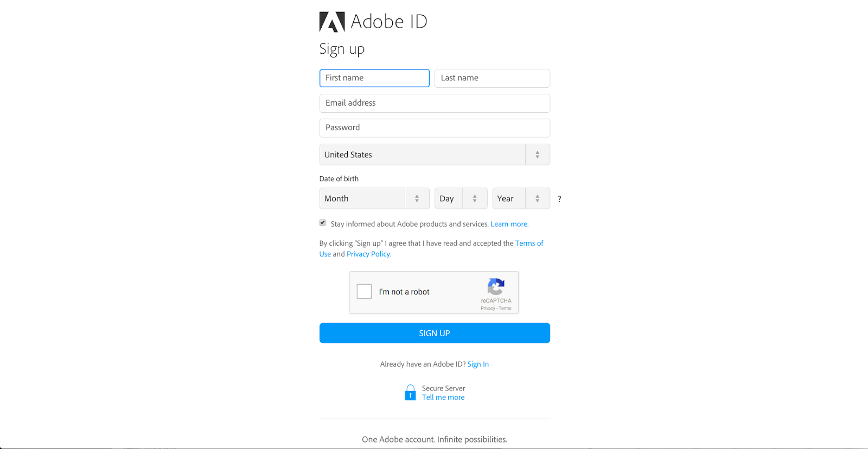Click the SIGN UP button
Viewport: 868px width, 449px height.
[x=435, y=333]
